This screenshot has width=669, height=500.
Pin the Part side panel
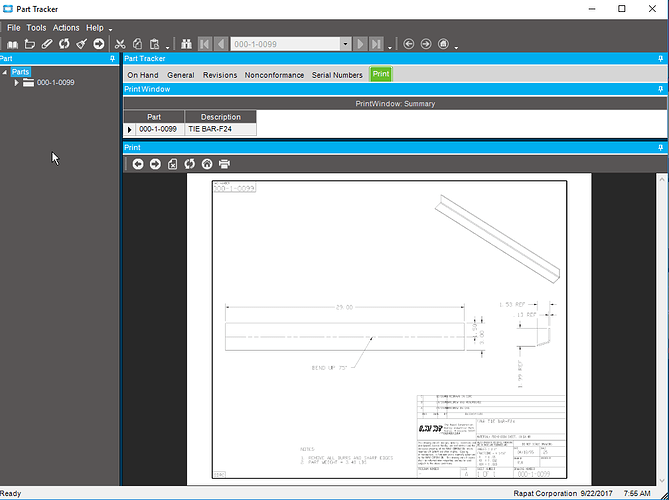113,59
